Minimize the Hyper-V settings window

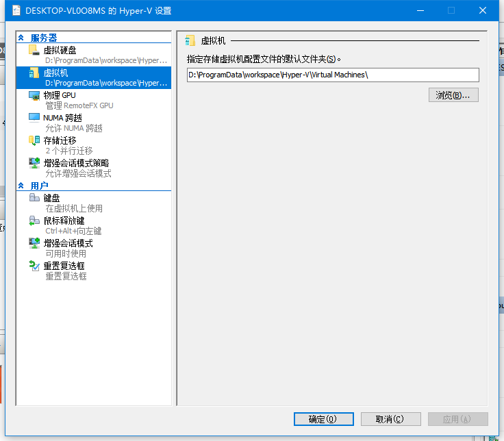pyautogui.click(x=420, y=10)
